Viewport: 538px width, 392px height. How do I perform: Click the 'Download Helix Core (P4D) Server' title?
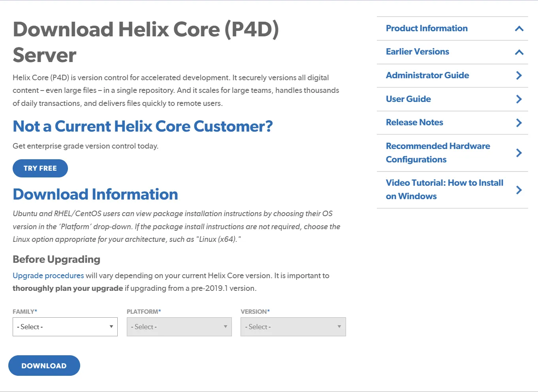click(x=146, y=42)
